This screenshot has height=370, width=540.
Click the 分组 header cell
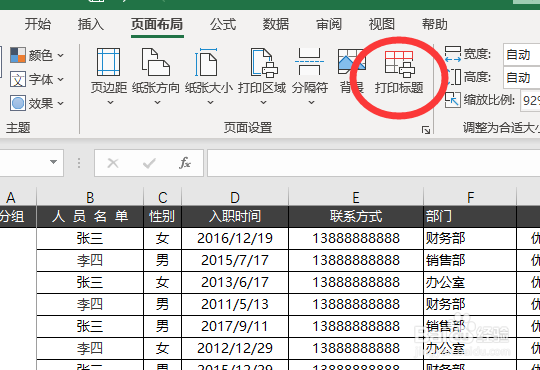click(x=18, y=217)
